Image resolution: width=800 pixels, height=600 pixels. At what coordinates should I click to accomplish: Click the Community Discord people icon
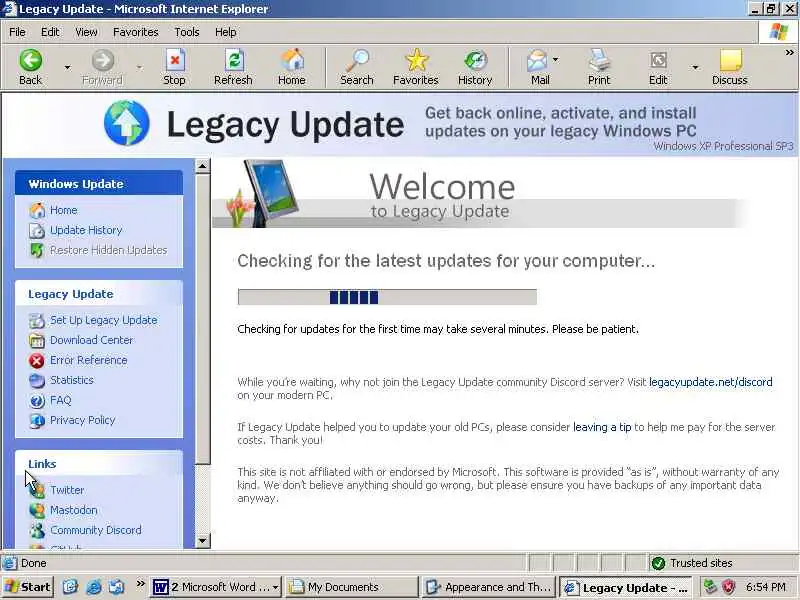37,531
